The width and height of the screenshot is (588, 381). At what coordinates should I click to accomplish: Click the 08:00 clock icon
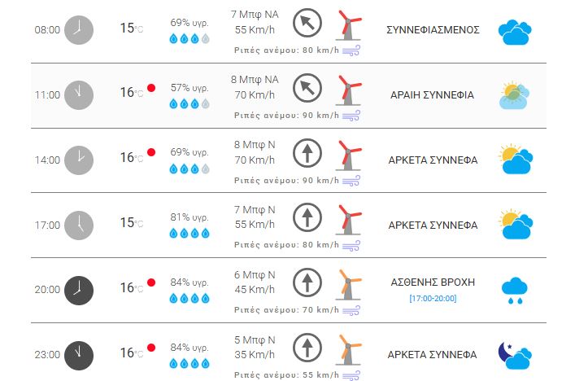(79, 29)
